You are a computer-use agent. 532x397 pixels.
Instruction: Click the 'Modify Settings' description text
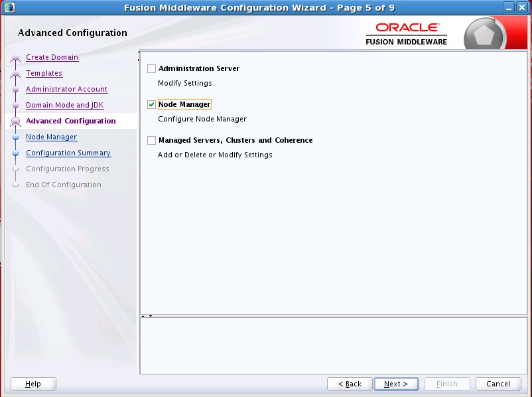185,83
